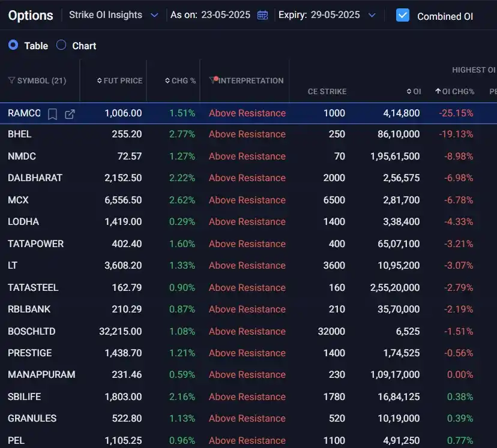Open the As on date calendar picker
497x448 pixels.
click(x=262, y=15)
